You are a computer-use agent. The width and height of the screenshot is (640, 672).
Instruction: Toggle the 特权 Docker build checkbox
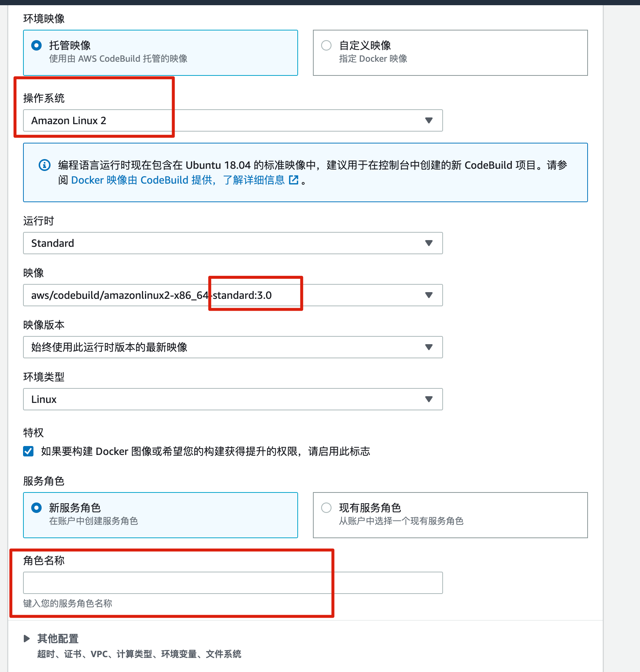[x=28, y=451]
